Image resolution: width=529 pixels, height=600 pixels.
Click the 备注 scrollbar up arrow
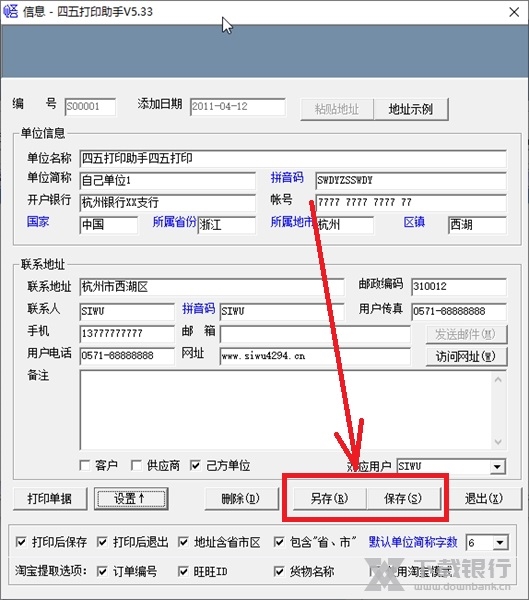[x=498, y=380]
